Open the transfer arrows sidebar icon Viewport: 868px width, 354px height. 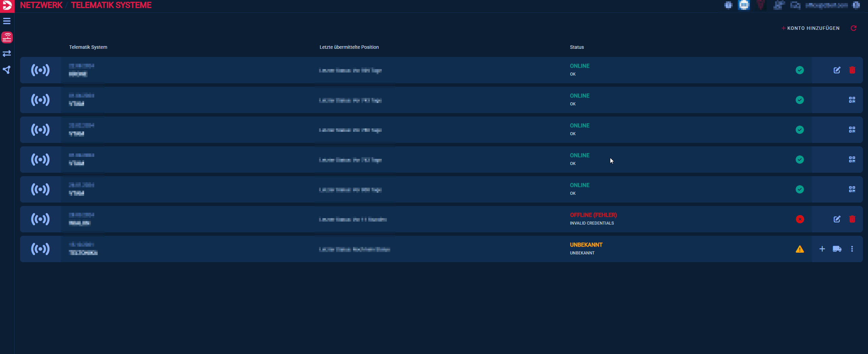[7, 54]
